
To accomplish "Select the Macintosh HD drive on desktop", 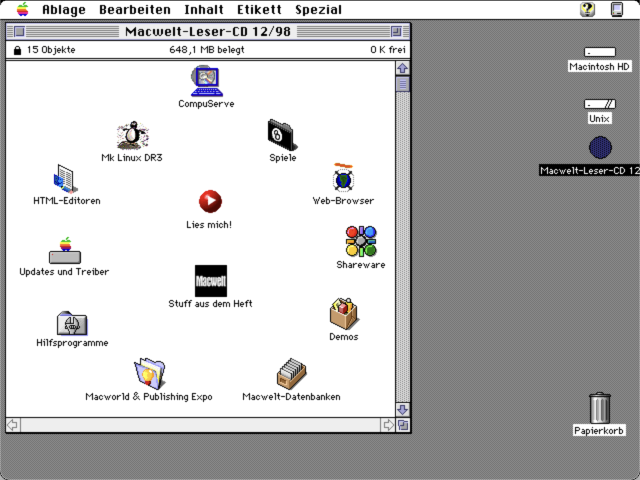I will pyautogui.click(x=600, y=52).
